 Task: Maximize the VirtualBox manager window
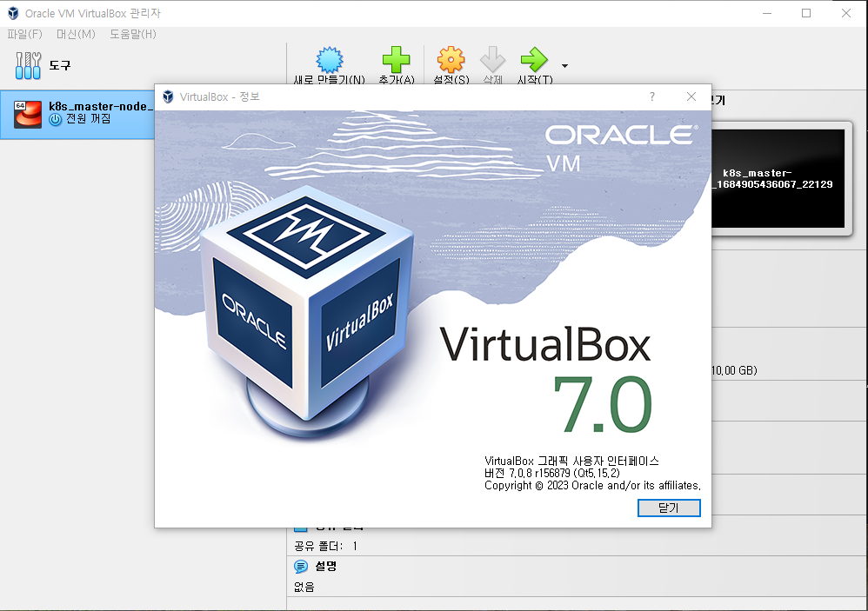[x=806, y=13]
